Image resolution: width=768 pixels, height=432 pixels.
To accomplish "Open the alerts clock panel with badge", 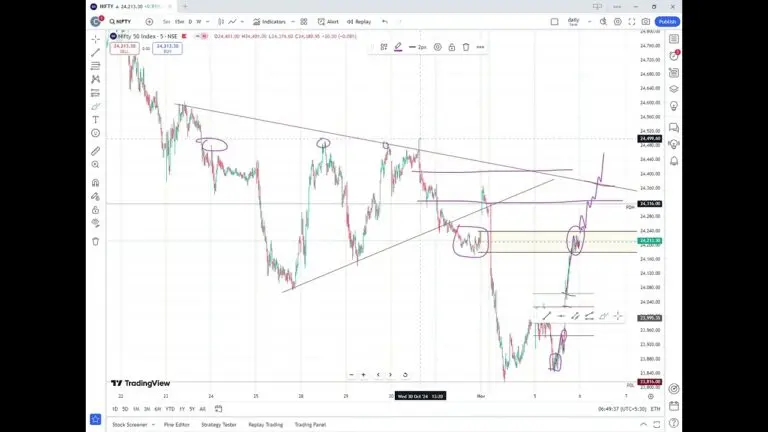I will pyautogui.click(x=674, y=56).
